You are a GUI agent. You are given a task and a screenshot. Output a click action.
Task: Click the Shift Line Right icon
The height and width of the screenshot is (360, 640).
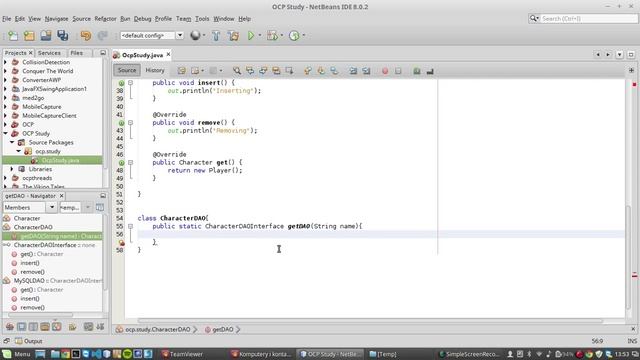366,71
